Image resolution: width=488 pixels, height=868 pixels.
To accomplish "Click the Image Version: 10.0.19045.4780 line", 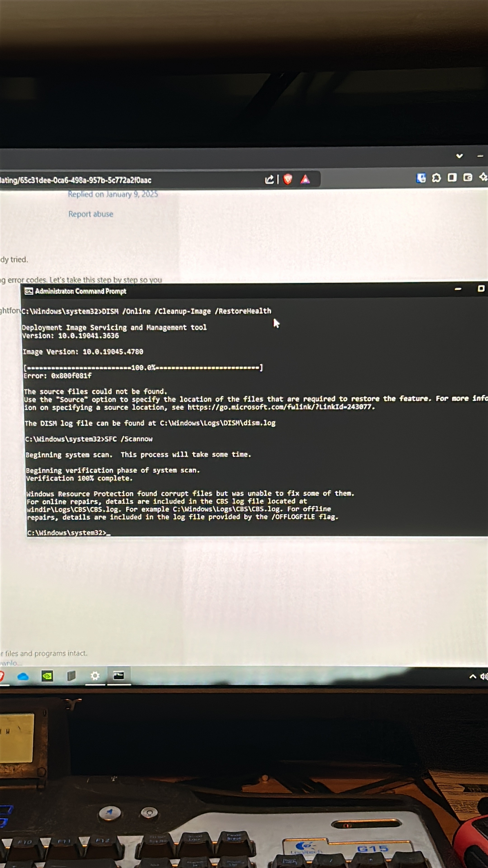I will [x=83, y=352].
